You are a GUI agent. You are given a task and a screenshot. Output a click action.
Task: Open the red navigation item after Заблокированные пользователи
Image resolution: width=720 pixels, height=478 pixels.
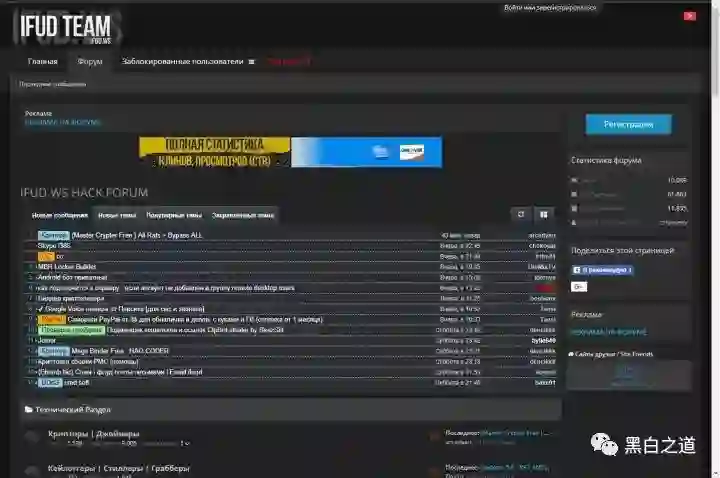click(x=289, y=62)
